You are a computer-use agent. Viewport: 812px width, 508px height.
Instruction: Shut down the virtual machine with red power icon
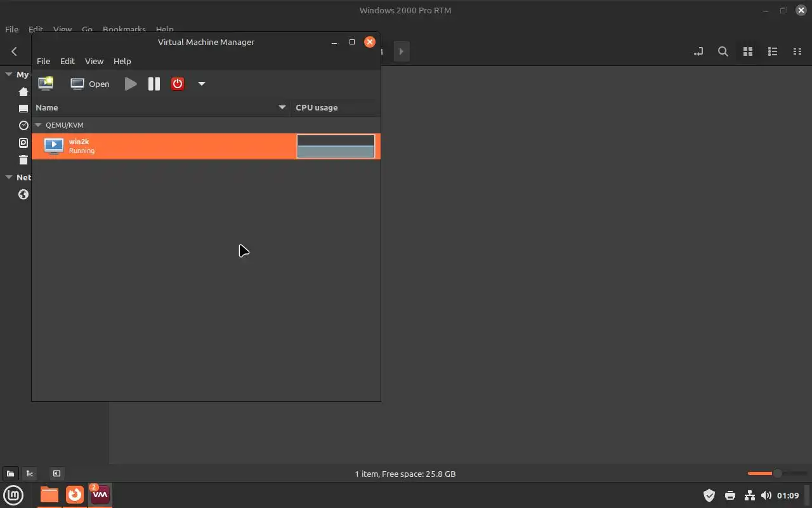click(x=178, y=84)
